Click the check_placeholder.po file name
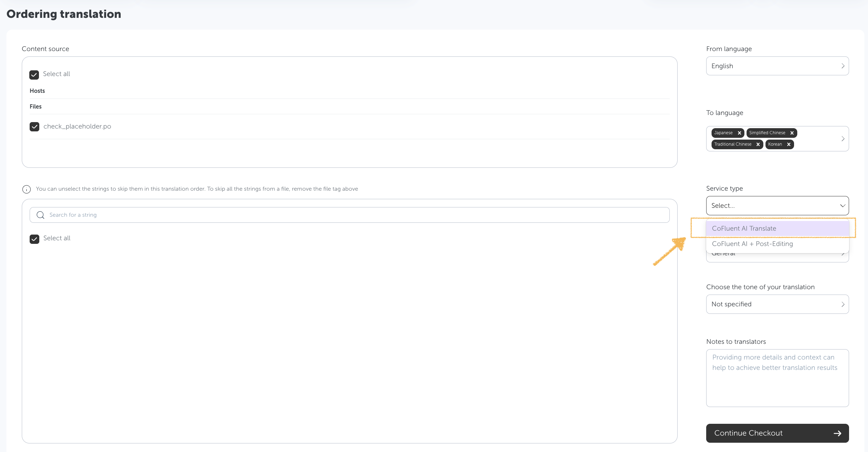The image size is (868, 452). pos(77,126)
